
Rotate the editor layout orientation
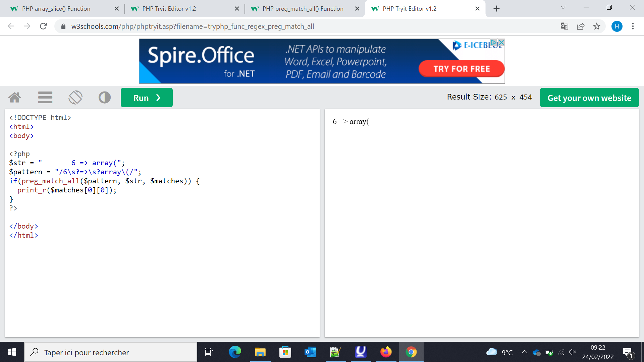tap(75, 98)
